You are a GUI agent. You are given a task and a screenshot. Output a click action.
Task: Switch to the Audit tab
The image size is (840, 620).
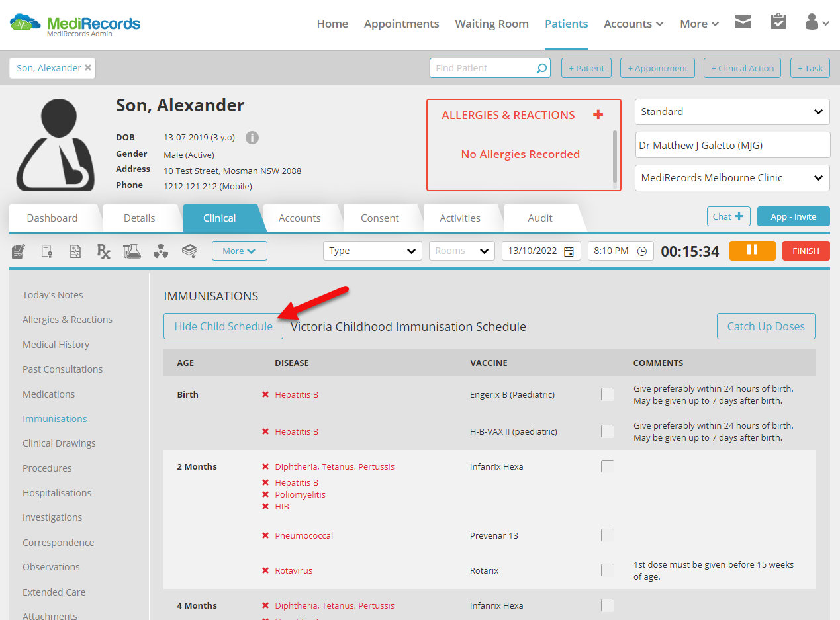[540, 218]
